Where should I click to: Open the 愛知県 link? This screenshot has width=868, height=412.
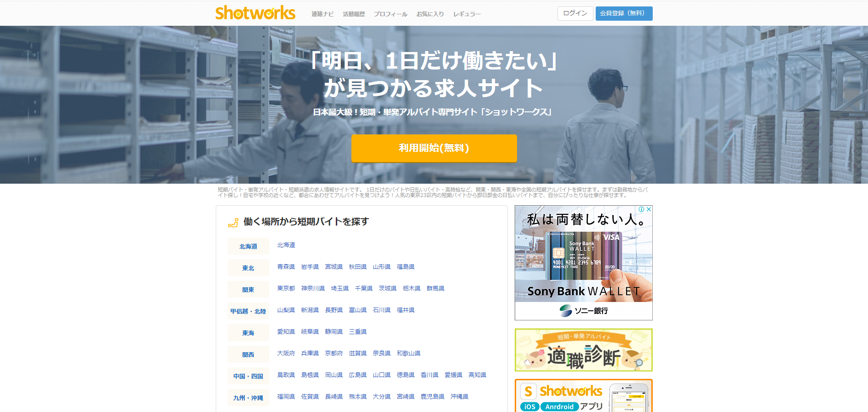[x=286, y=331]
